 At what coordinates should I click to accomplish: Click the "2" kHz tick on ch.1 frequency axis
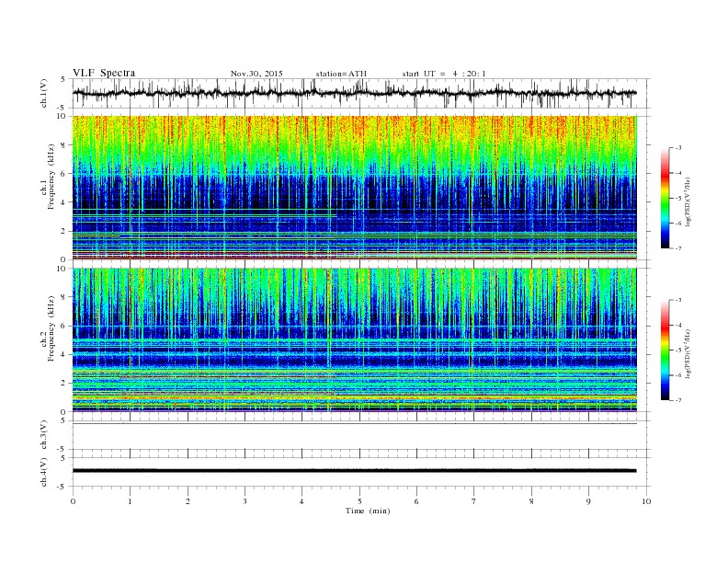click(64, 231)
